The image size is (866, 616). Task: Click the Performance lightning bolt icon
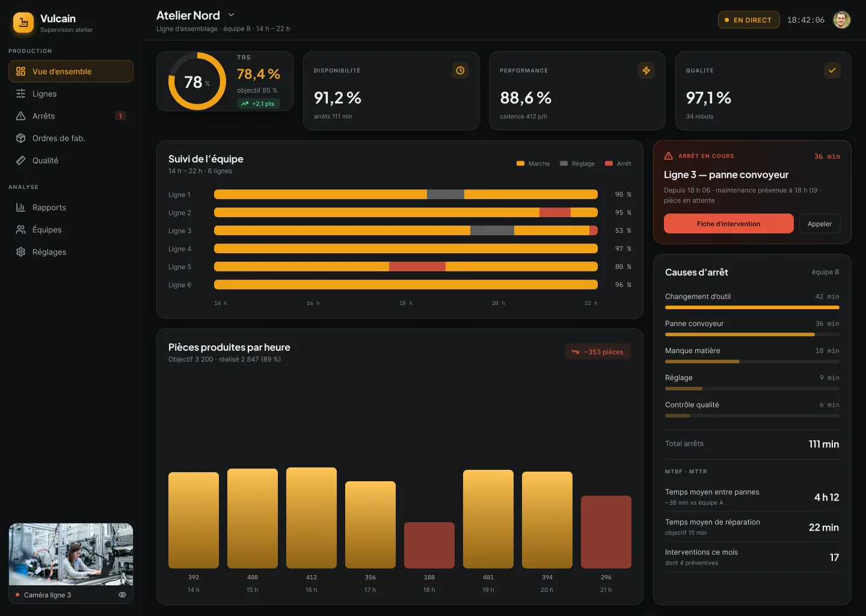point(646,70)
